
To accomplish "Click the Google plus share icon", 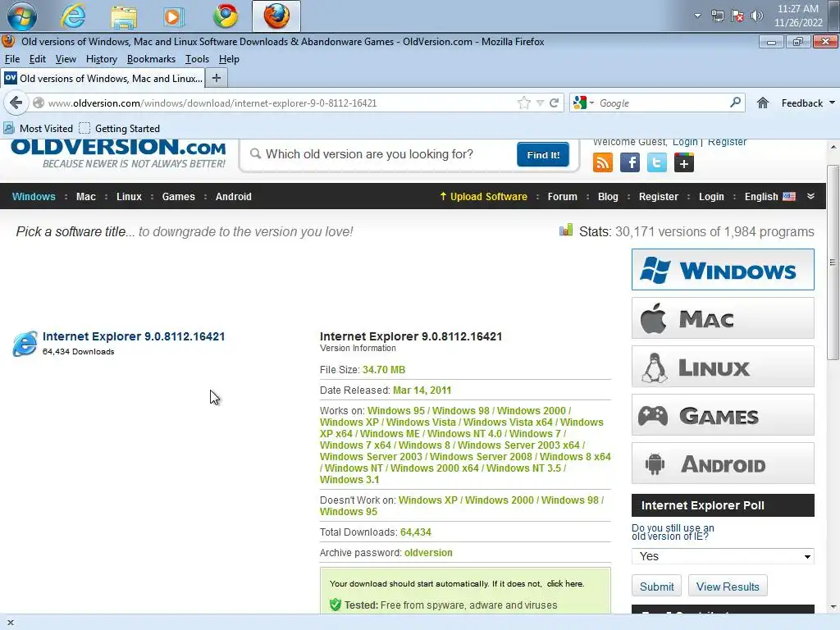I will 684,162.
